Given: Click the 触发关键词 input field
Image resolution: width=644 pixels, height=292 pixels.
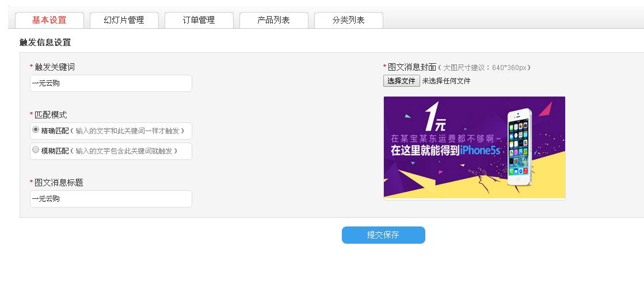Looking at the screenshot, I should click(x=110, y=83).
